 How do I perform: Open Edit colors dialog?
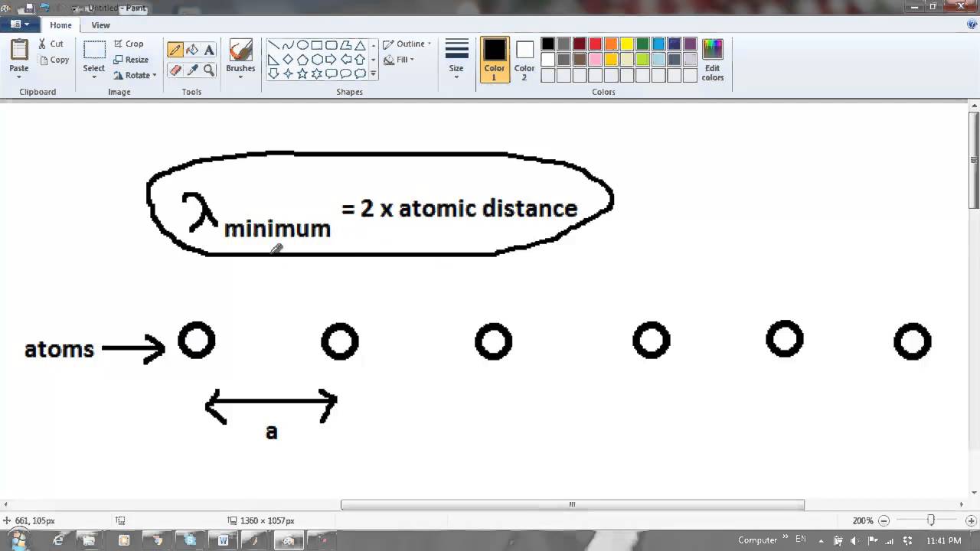(712, 60)
